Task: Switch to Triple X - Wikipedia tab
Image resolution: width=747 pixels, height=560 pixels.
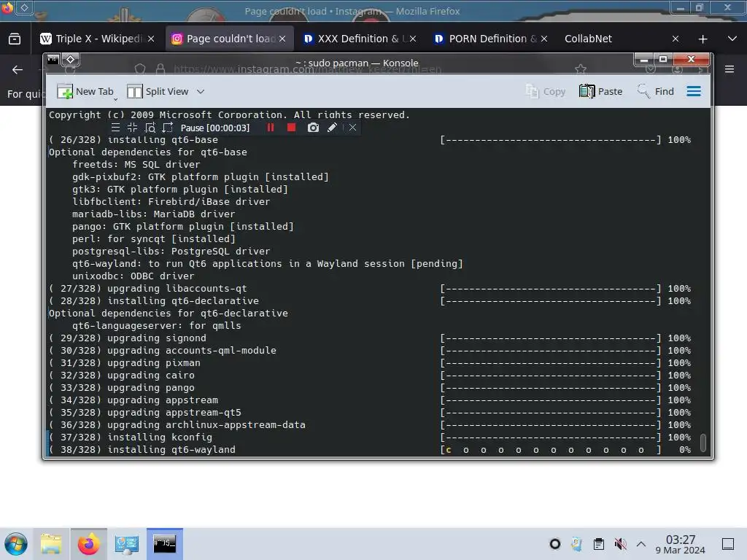Action: pos(91,39)
